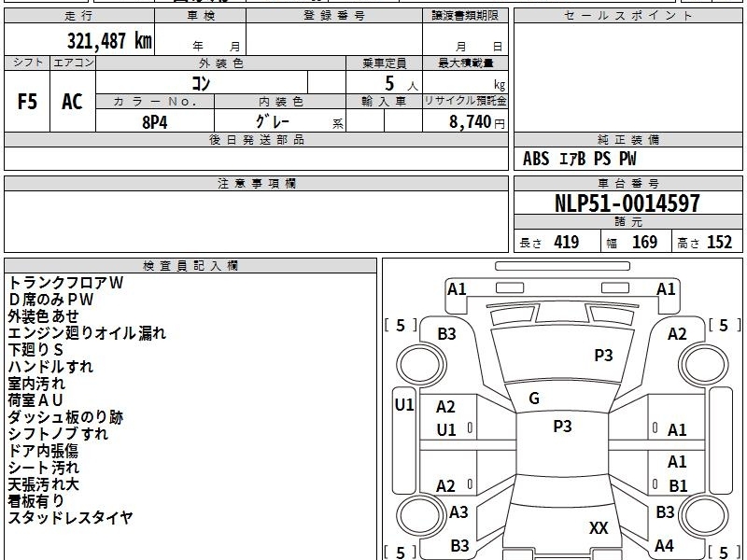Click the A3 damage mark on diagram
747x560 pixels.
point(458,511)
